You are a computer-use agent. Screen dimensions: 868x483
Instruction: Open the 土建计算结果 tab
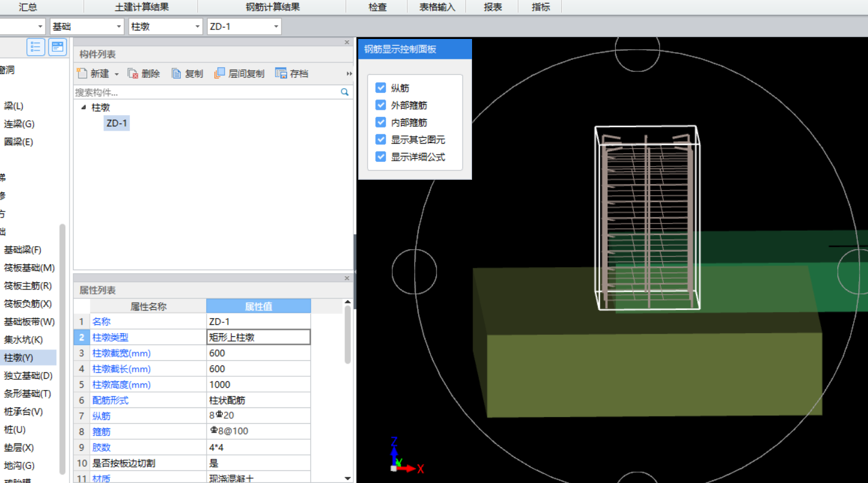point(141,7)
